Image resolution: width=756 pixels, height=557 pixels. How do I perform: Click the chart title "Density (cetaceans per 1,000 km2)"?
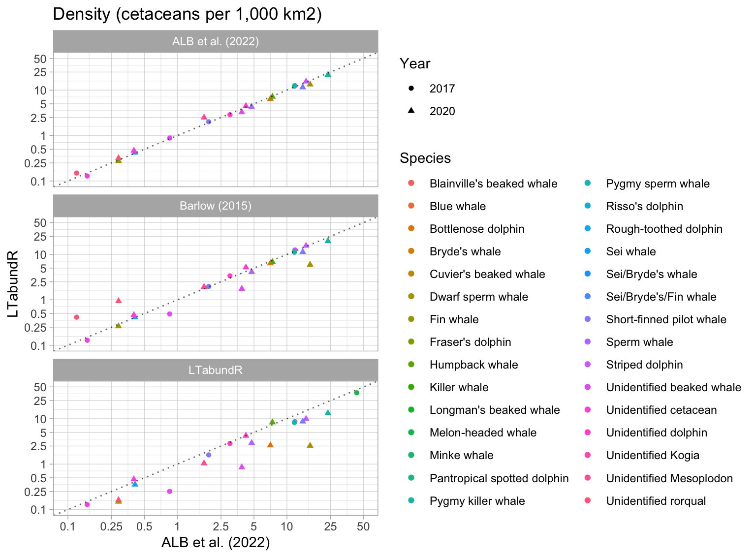[187, 14]
